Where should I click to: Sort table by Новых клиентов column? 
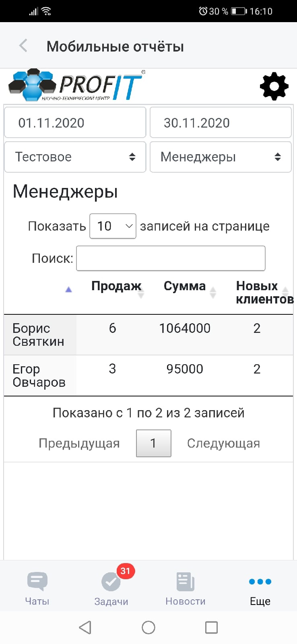(x=262, y=292)
